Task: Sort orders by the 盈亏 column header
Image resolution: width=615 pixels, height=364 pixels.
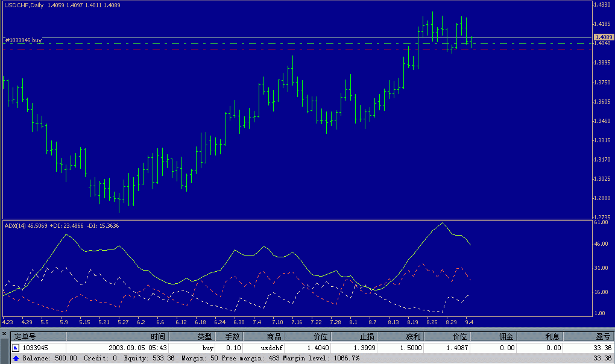Action: click(588, 336)
